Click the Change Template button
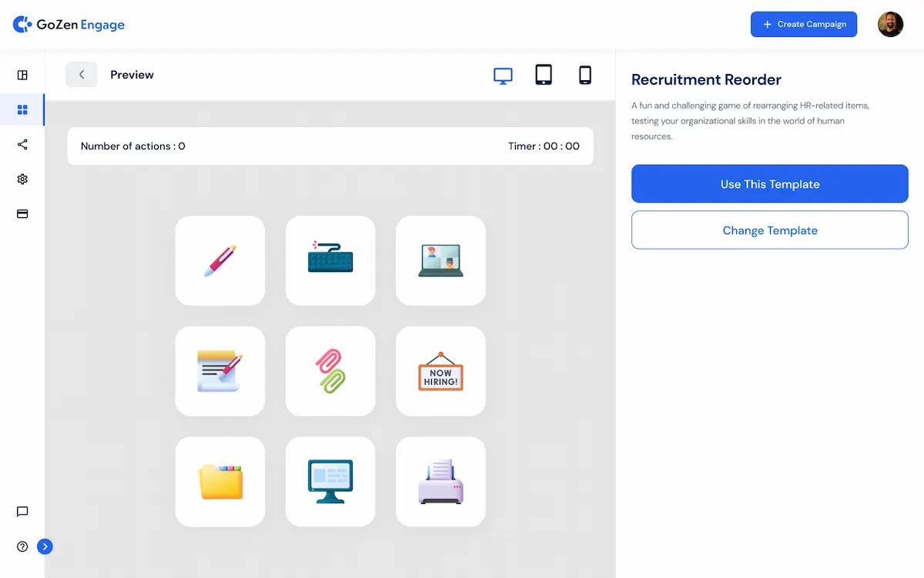Image resolution: width=924 pixels, height=578 pixels. [x=769, y=230]
